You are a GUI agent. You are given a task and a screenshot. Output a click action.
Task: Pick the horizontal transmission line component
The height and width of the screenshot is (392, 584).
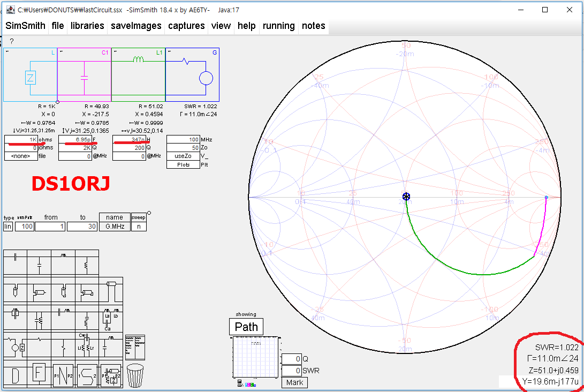(111, 290)
